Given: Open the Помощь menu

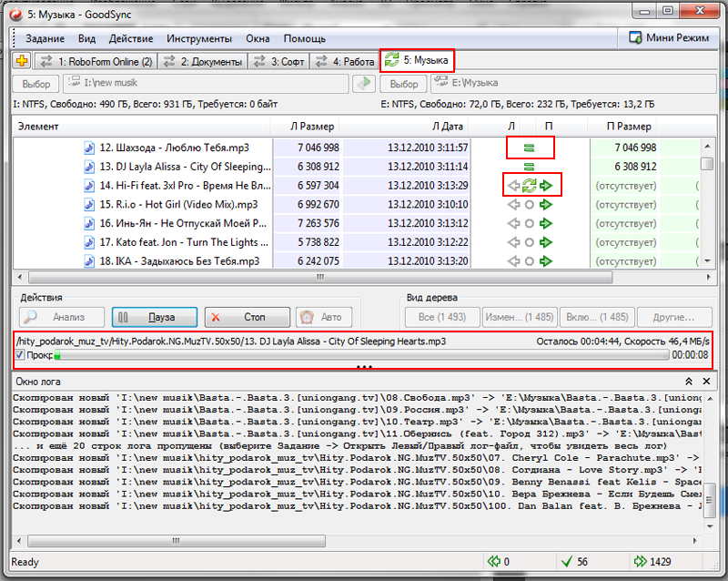Looking at the screenshot, I should pos(305,38).
